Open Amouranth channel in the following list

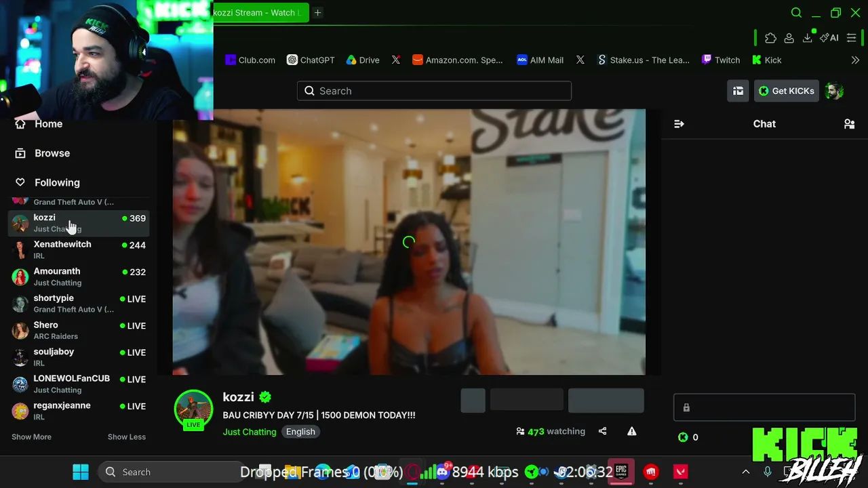79,277
